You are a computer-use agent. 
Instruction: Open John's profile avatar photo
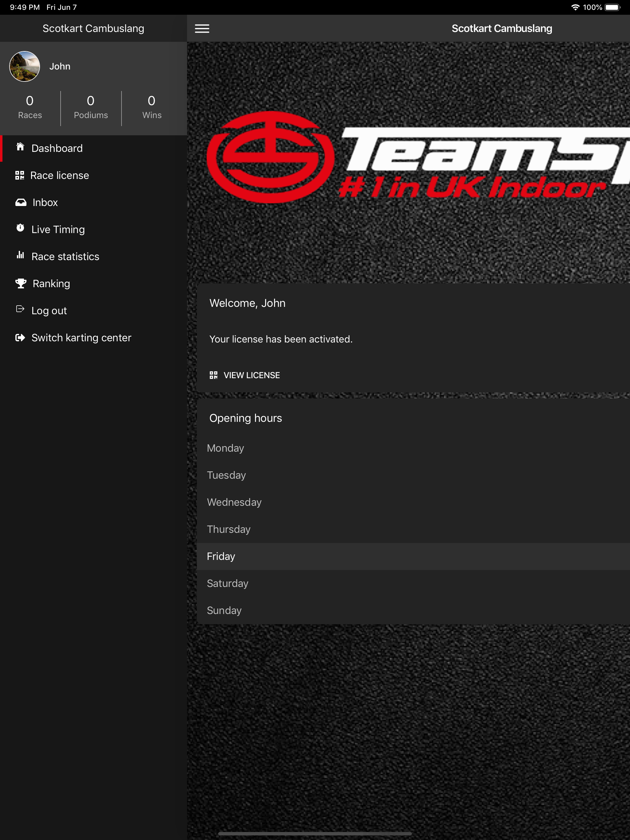25,66
